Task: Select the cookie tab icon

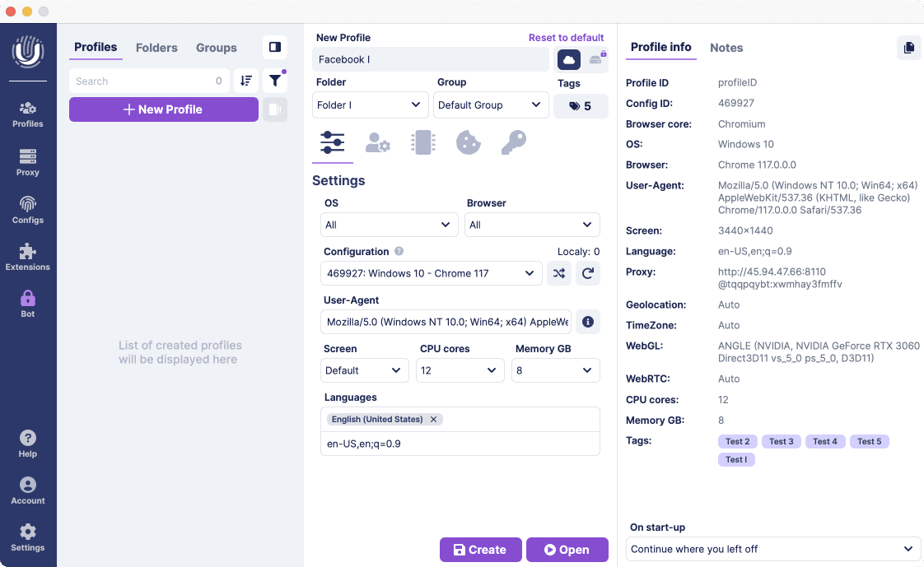Action: click(x=469, y=143)
